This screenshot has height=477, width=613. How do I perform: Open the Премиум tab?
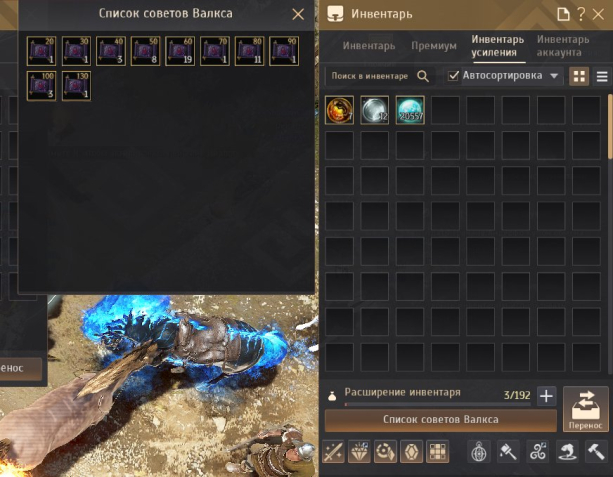click(x=434, y=46)
